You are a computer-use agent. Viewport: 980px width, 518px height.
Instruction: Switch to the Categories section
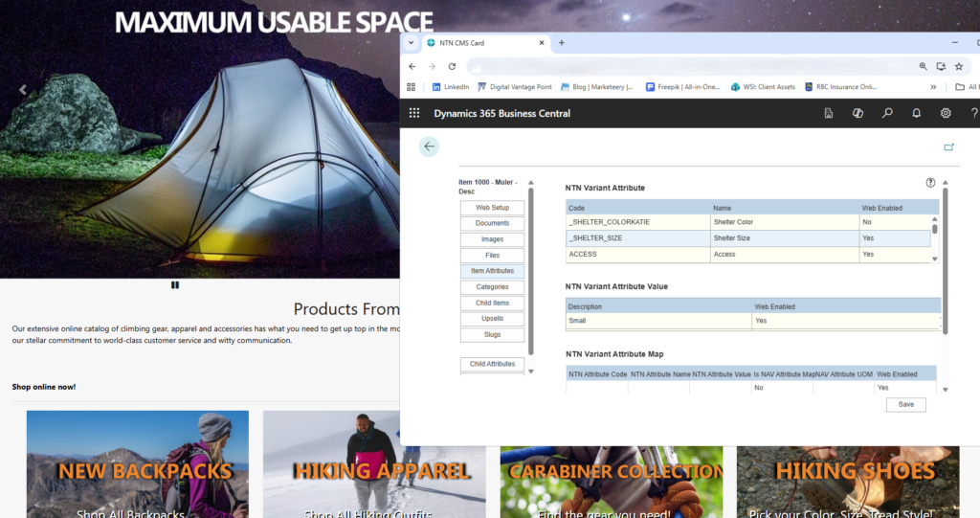492,287
